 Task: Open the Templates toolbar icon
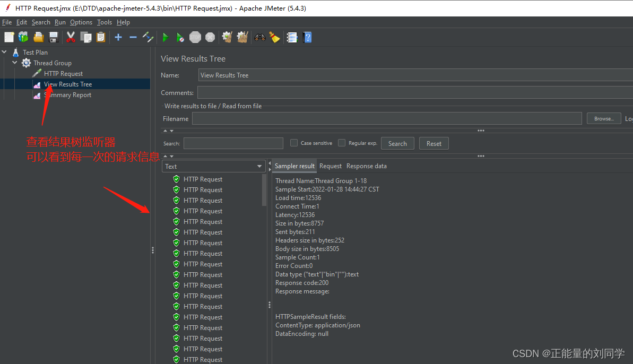coord(23,38)
